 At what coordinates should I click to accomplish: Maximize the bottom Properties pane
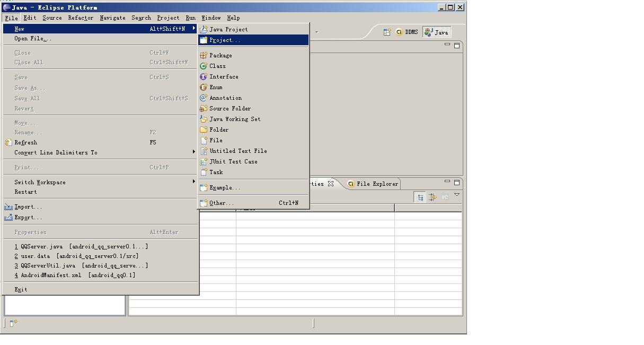[457, 183]
